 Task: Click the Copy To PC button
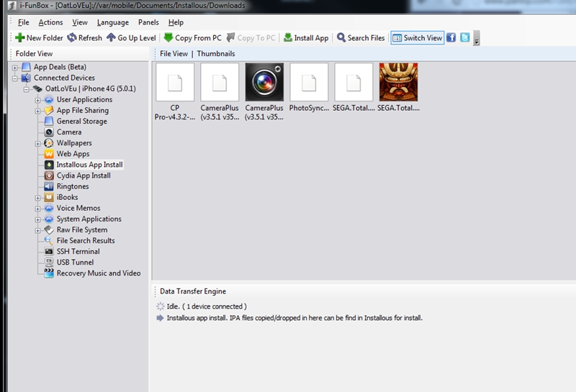pos(251,38)
